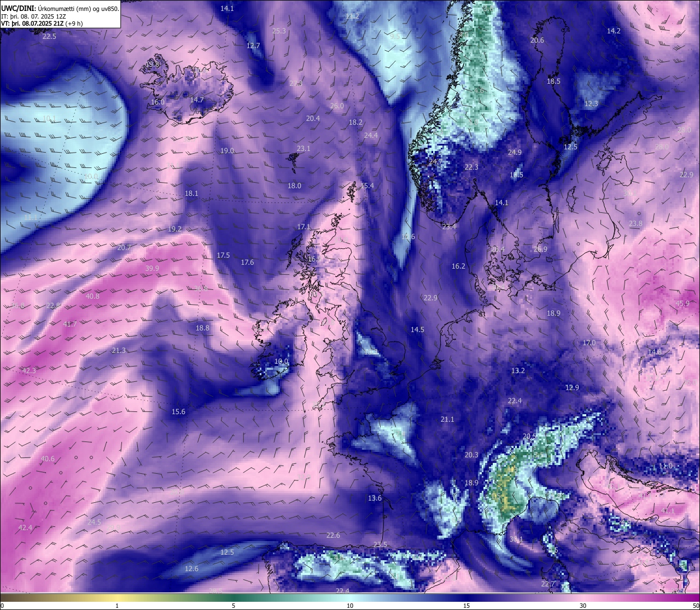This screenshot has height=610, width=700.
Task: Click the 23.5 value near northern Spain
Action: [x=380, y=545]
